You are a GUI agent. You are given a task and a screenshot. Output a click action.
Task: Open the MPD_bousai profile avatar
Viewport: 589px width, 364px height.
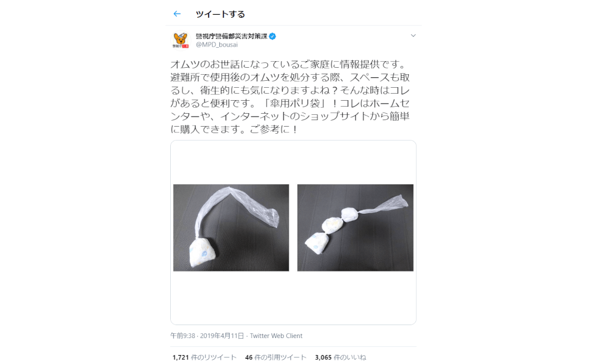(x=180, y=40)
